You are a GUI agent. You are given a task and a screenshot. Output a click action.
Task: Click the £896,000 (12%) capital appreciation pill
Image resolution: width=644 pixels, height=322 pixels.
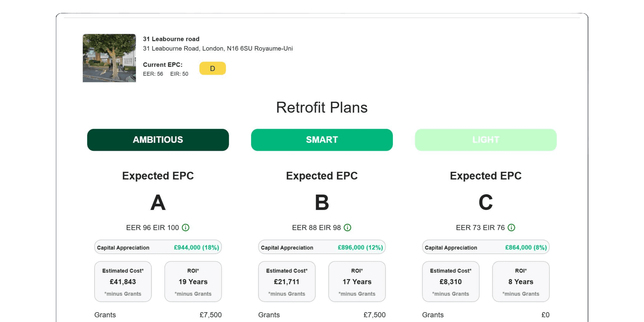pos(322,247)
